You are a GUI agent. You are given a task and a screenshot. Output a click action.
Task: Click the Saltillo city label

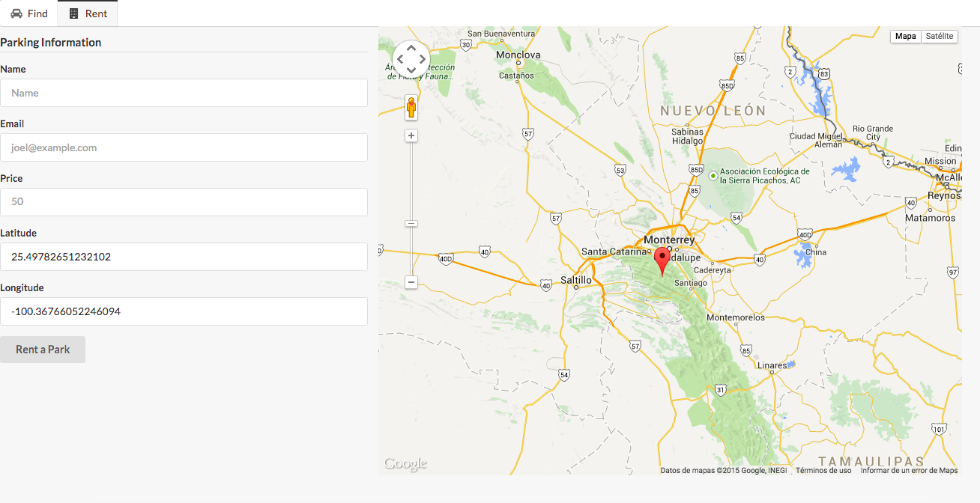[576, 280]
